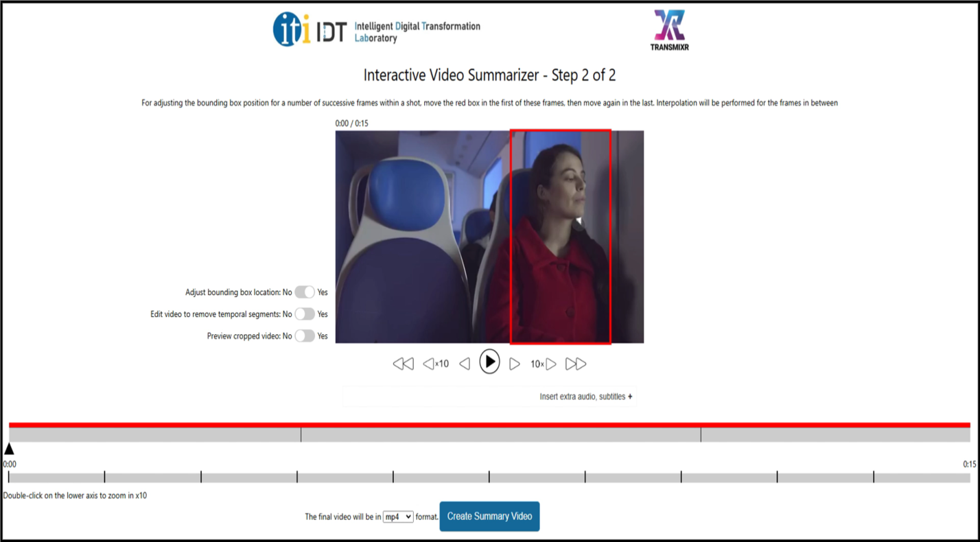
Task: Jump to previous shot with double-left arrows
Action: (403, 364)
